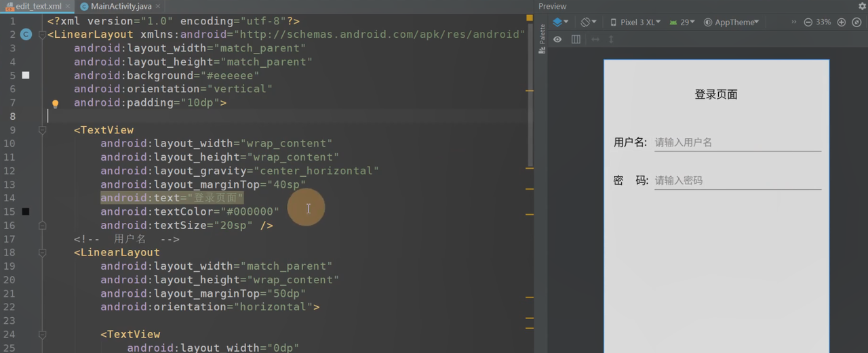
Task: Close the edit_text.xml tab
Action: click(69, 6)
